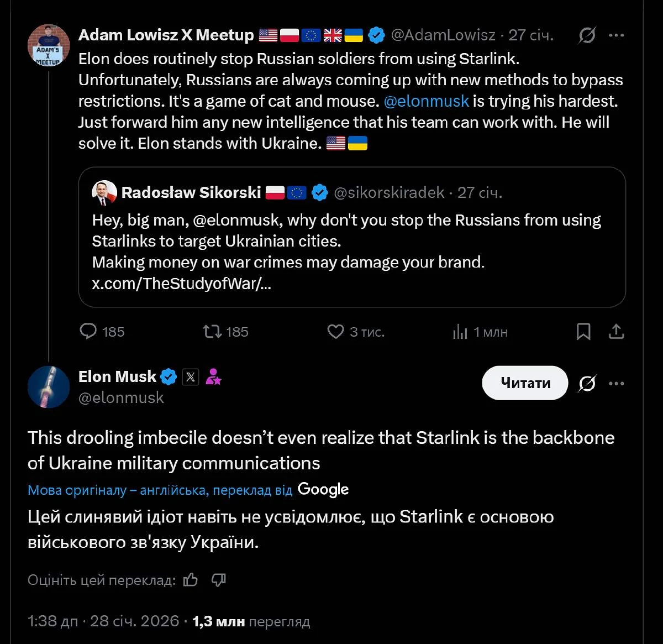Open the @elonmusk mention link
Viewport: 663px width, 644px height.
426,101
